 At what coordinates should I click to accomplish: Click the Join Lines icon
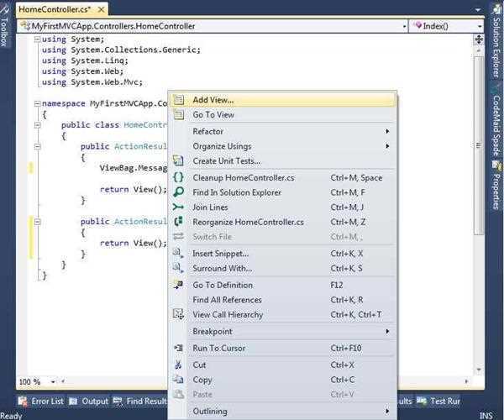178,207
